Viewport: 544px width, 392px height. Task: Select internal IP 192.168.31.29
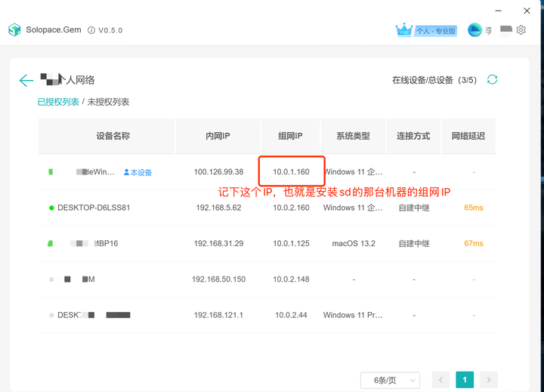point(218,243)
